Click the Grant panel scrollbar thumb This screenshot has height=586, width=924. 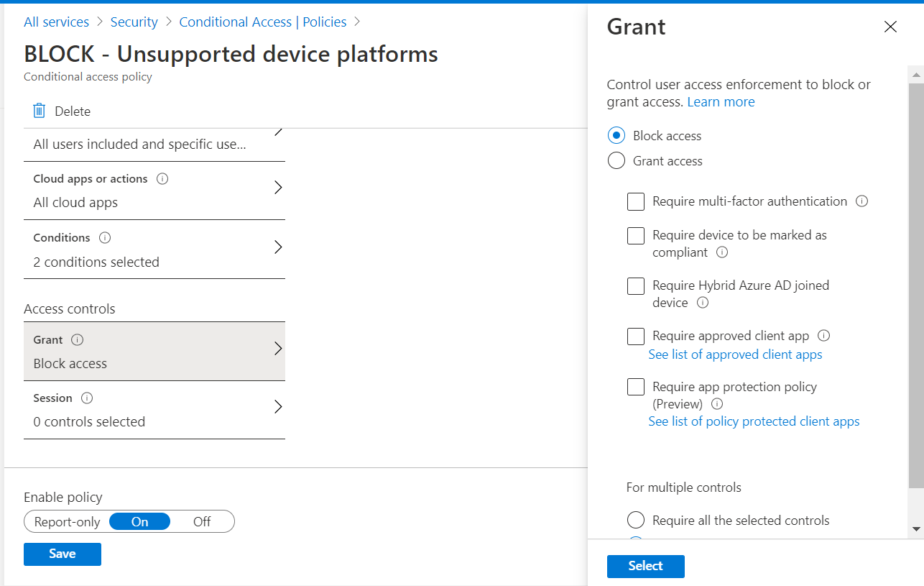(x=916, y=285)
